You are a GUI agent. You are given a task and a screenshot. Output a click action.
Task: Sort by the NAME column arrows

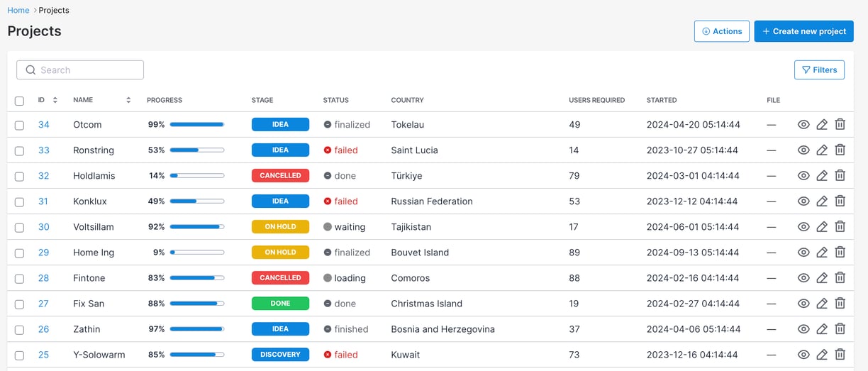coord(128,100)
